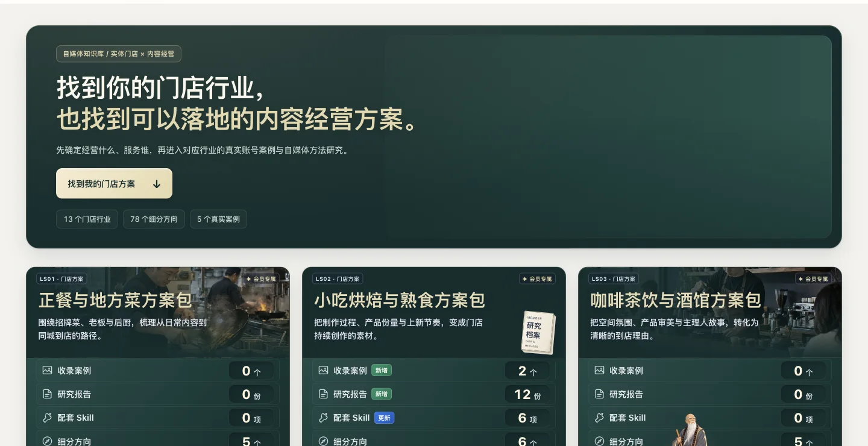868x446 pixels.
Task: Open the 正餐与地方菜方案包 card title
Action: point(115,300)
